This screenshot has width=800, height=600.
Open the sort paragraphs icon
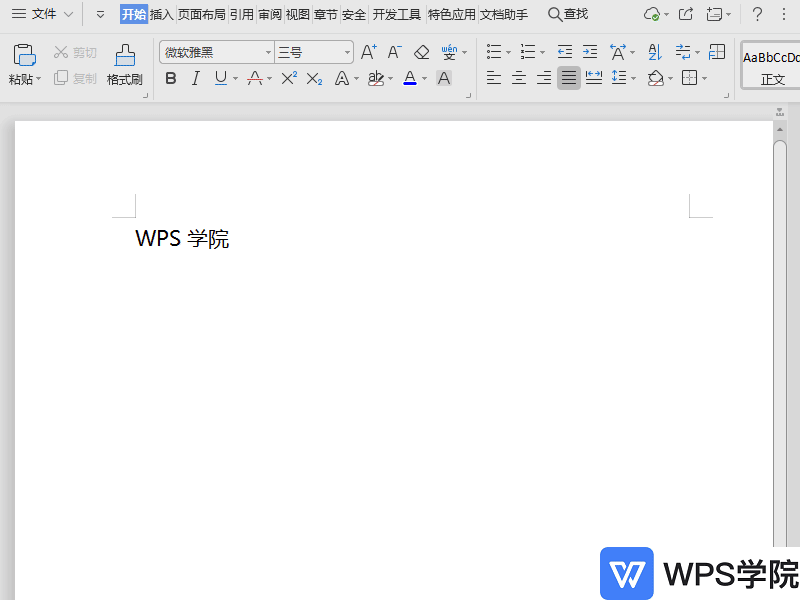coord(654,52)
